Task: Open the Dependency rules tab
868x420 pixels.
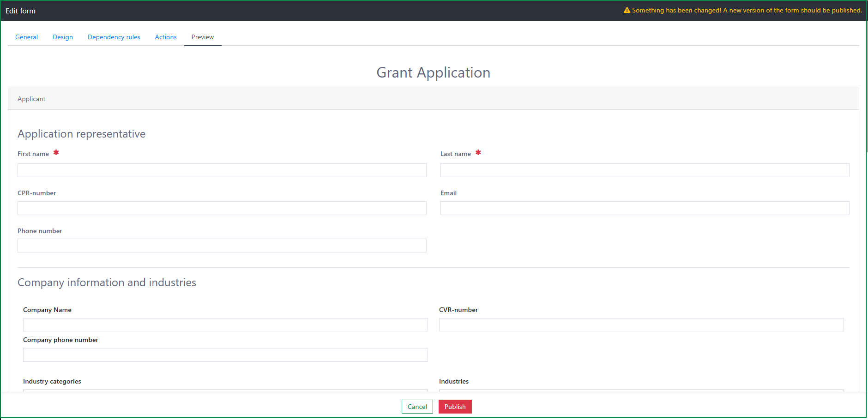Action: click(114, 37)
